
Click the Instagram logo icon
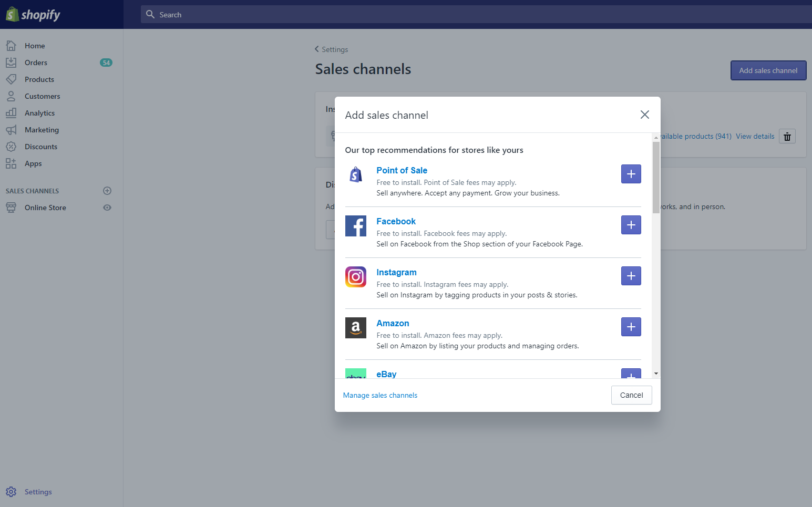pyautogui.click(x=356, y=277)
